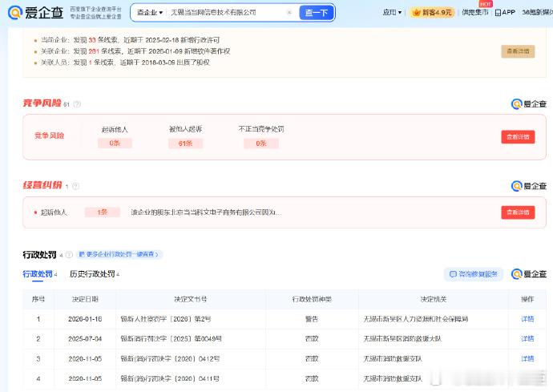Click the 0条 count under 不正当竞争处罚
Screen dimensions: 553x392
261,143
